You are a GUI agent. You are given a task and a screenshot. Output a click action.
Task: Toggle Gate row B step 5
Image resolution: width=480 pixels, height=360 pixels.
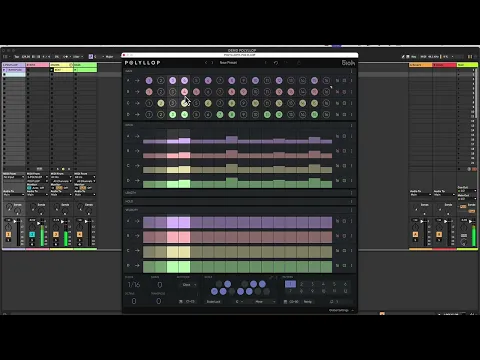coord(196,92)
